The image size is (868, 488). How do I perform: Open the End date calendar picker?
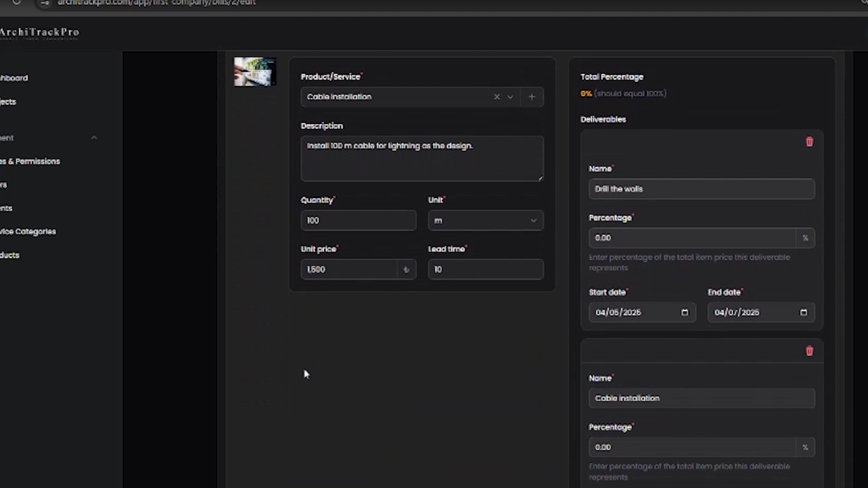click(804, 312)
